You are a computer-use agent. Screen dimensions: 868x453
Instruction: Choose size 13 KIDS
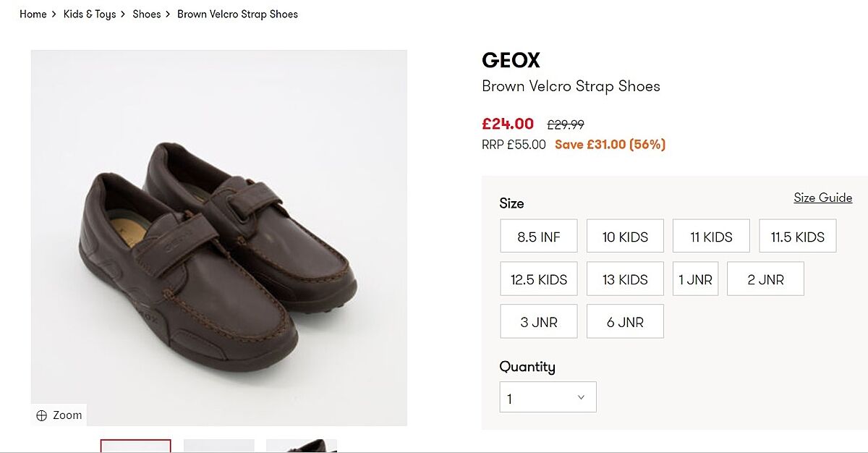625,279
